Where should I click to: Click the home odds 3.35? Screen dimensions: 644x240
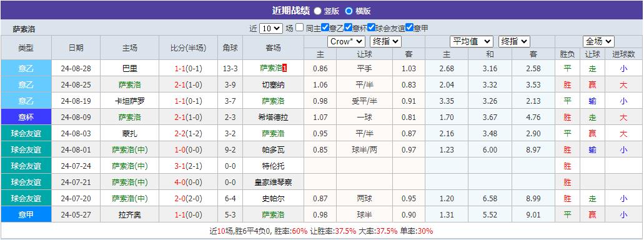[x=447, y=101]
